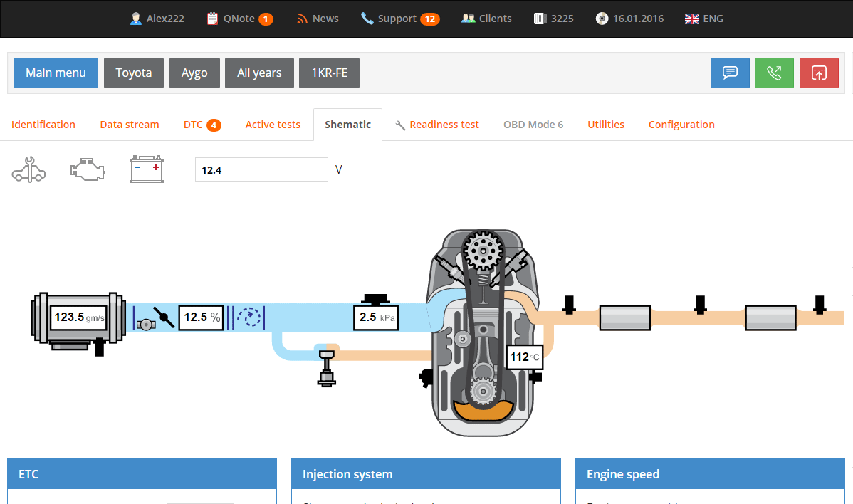Open the blue chat message button
Viewport: 853px width, 504px height.
(730, 73)
